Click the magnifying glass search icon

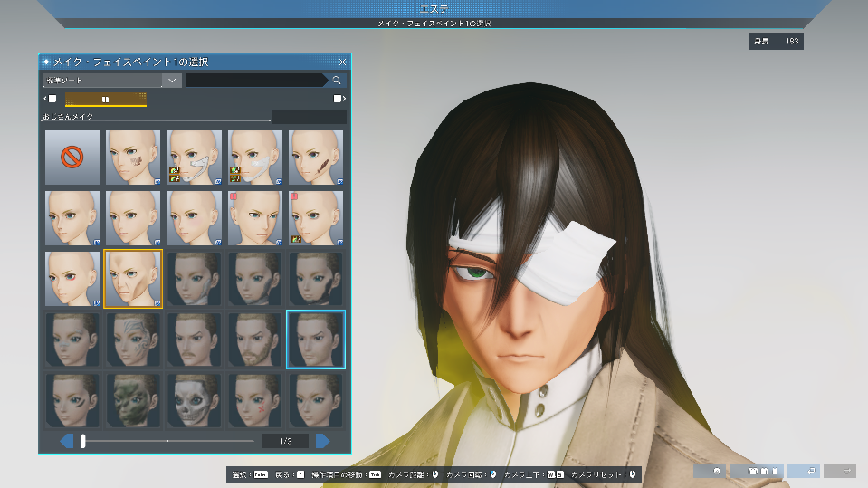click(x=337, y=81)
